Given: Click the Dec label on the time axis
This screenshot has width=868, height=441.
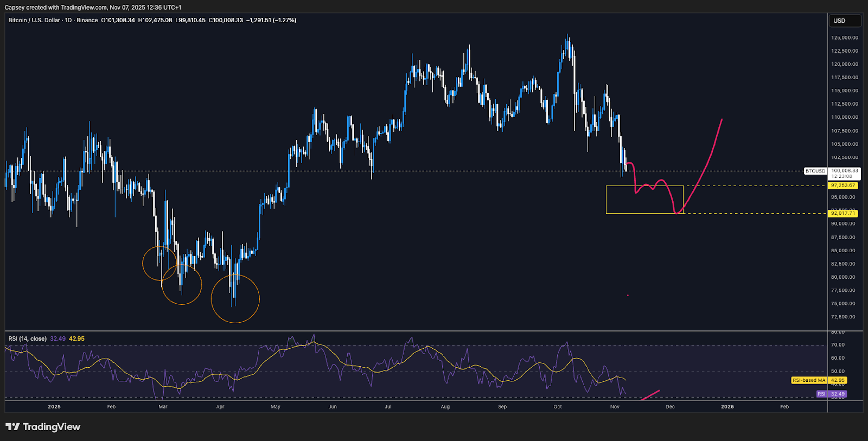Looking at the screenshot, I should [671, 406].
